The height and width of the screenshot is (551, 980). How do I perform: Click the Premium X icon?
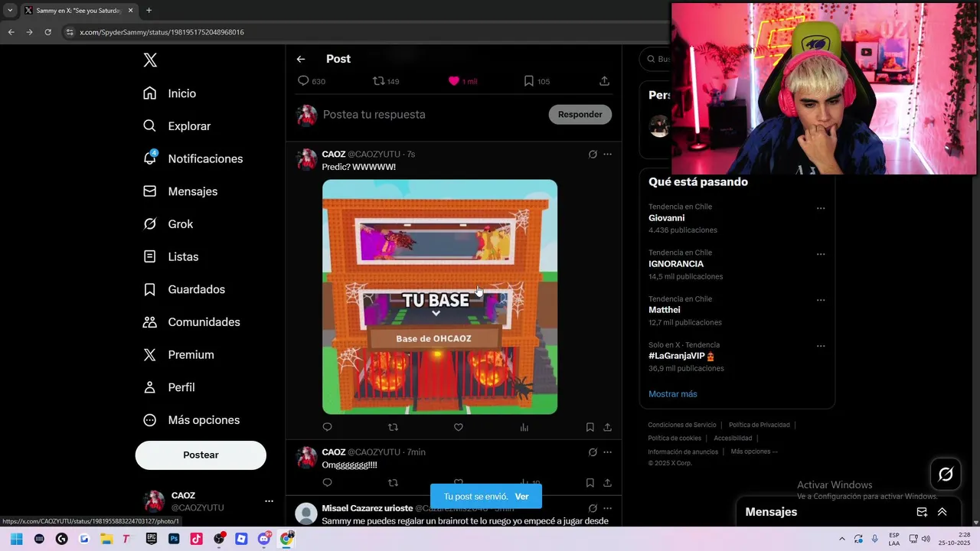pyautogui.click(x=150, y=354)
